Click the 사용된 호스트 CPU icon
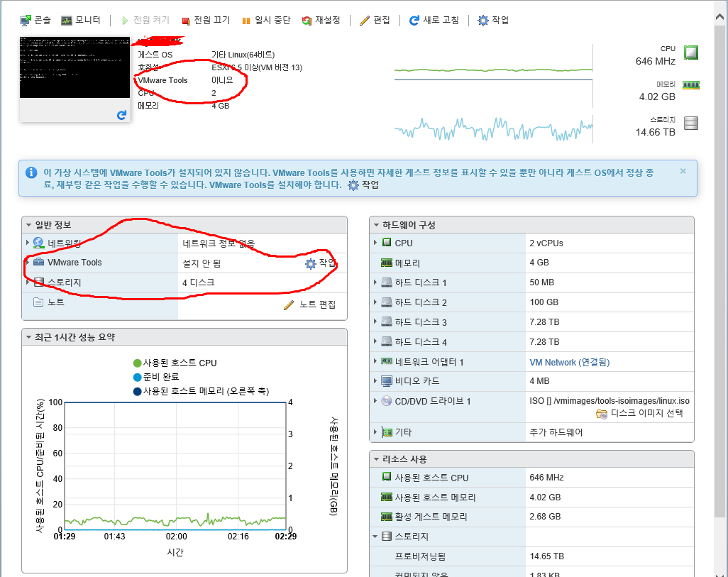The width and height of the screenshot is (728, 577). (x=387, y=477)
